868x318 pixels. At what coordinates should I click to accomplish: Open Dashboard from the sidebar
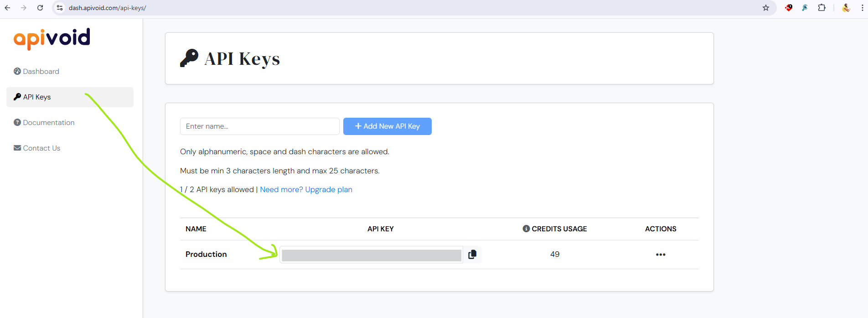coord(41,71)
